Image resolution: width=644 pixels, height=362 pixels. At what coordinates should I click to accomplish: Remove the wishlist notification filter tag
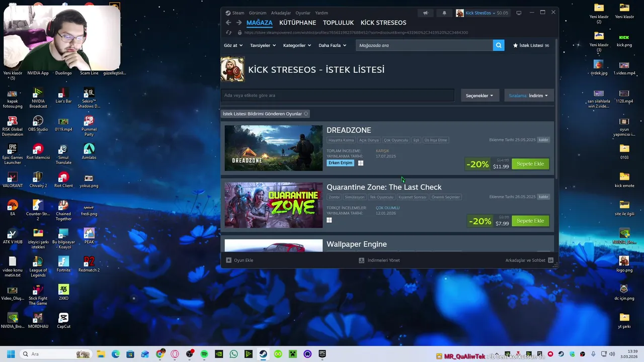tap(306, 114)
